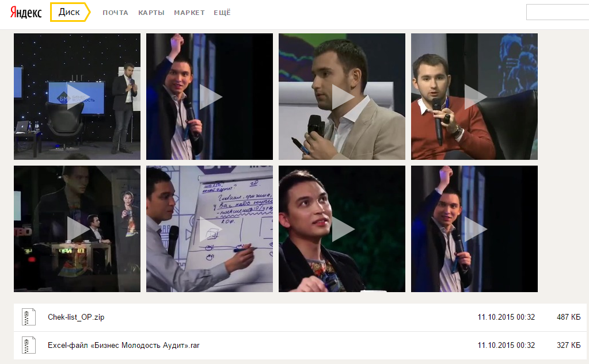Screen dimensions: 589x364
Task: Play the first video showing the stage and black chair
Action: click(x=77, y=97)
